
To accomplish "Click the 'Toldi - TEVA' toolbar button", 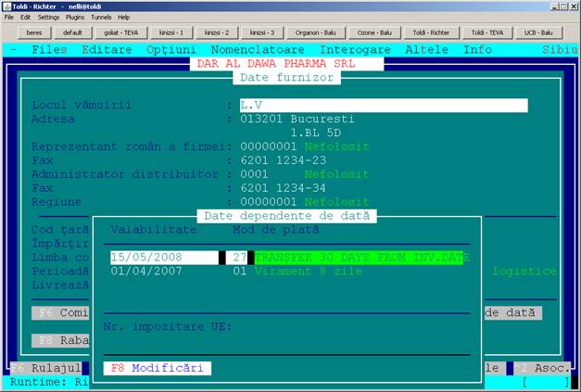I will (486, 32).
